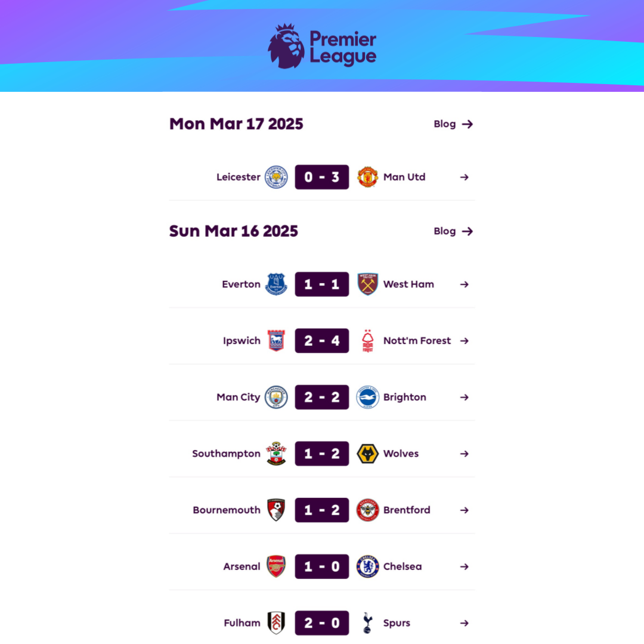The image size is (644, 644).
Task: Click the Wolves badge
Action: point(367,453)
